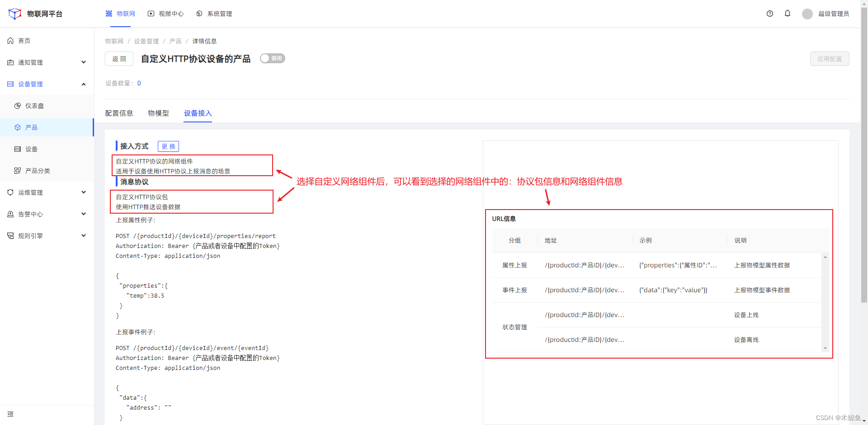
Task: Click the 事件上报 table cell
Action: tap(514, 290)
